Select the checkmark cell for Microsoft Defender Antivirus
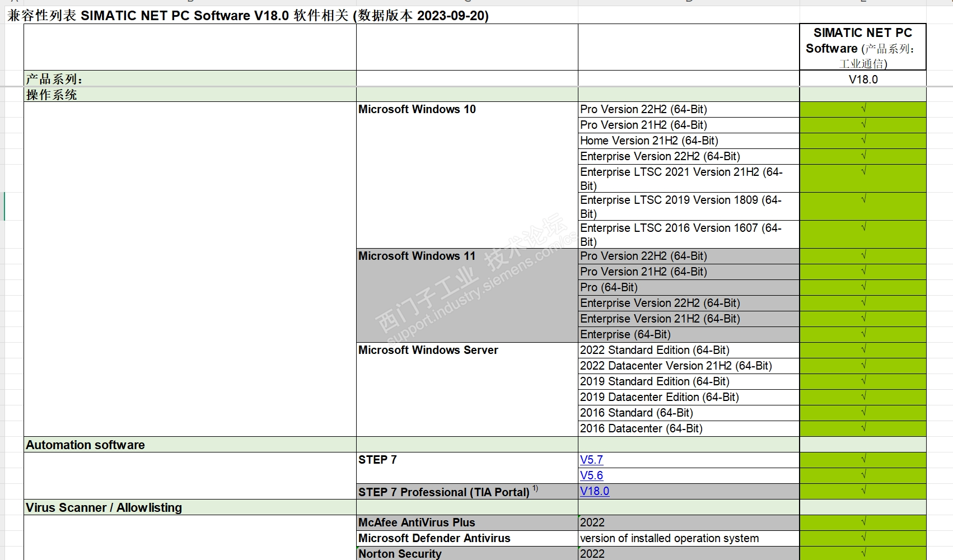 [x=863, y=538]
